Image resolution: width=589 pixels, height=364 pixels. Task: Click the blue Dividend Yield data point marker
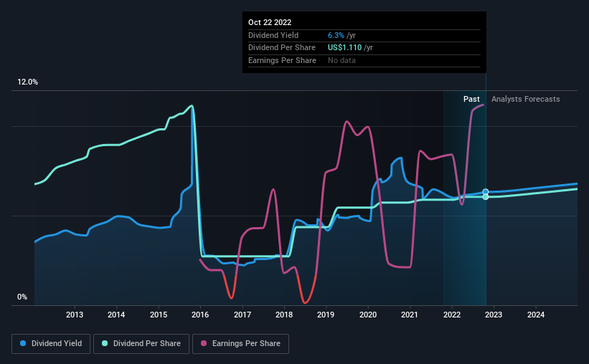(486, 192)
